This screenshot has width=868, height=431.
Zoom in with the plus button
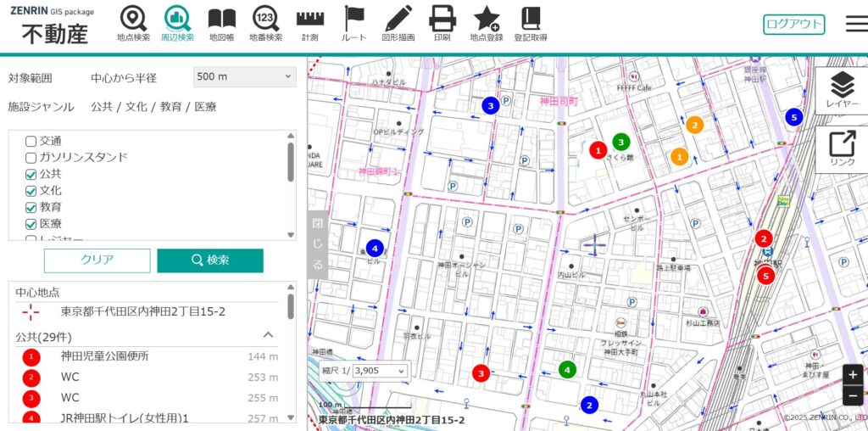[853, 374]
